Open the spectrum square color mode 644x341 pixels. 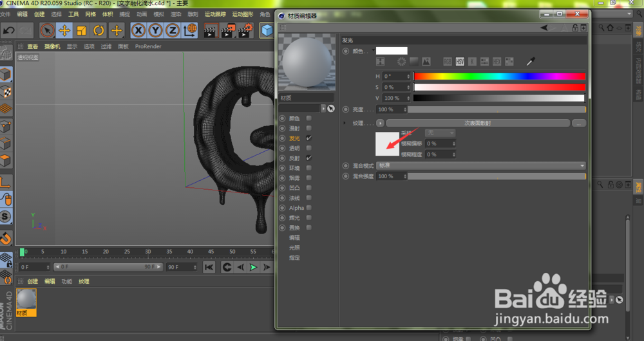pyautogui.click(x=413, y=62)
